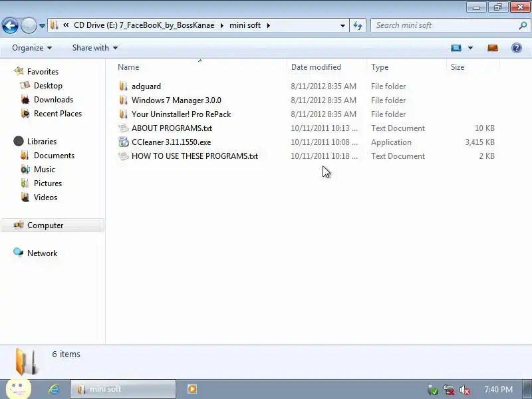
Task: Select the Windows 7 Manager 3.0.0 folder
Action: pyautogui.click(x=176, y=100)
